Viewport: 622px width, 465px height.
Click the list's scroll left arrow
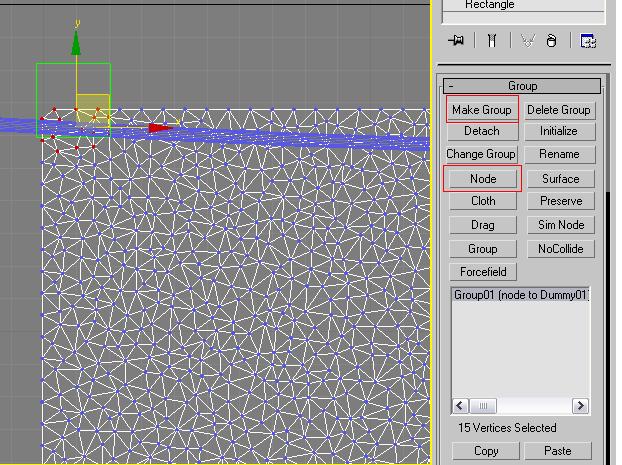point(461,406)
